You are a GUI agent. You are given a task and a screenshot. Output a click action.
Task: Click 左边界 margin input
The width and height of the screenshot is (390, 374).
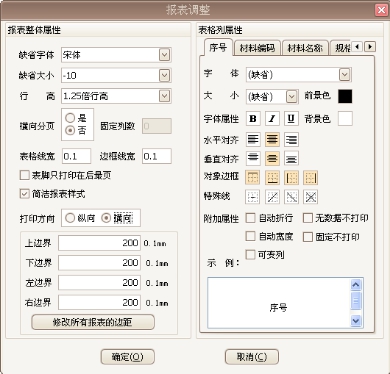(x=99, y=283)
